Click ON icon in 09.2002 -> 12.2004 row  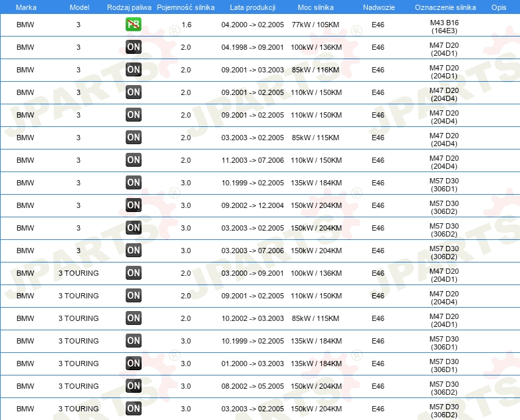[x=134, y=205]
